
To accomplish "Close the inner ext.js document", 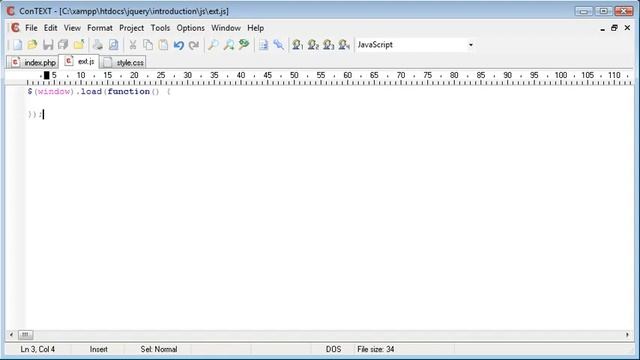I will tap(627, 28).
